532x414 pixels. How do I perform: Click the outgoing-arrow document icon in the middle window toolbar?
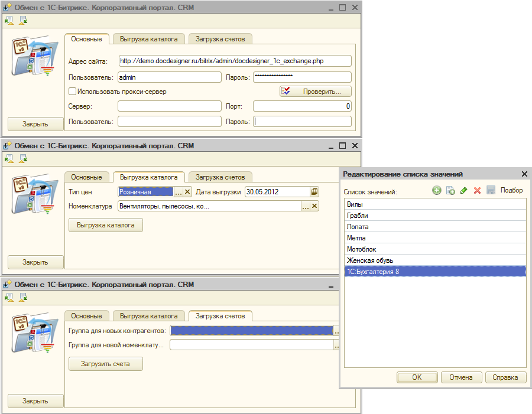point(9,159)
